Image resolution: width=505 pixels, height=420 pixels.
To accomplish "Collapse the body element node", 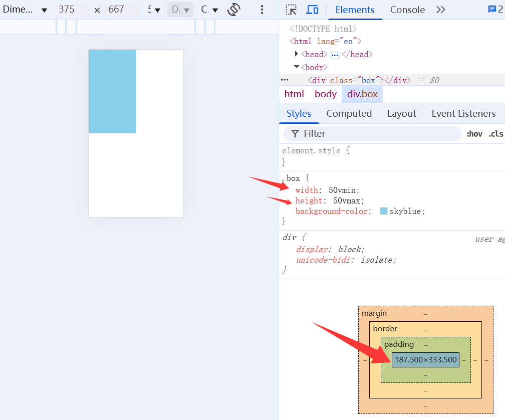I will pos(297,67).
